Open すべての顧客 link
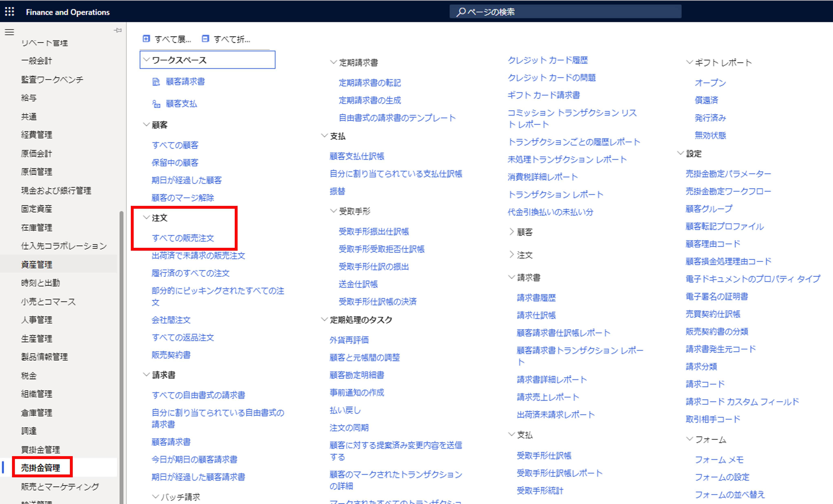This screenshot has height=504, width=833. pos(175,145)
